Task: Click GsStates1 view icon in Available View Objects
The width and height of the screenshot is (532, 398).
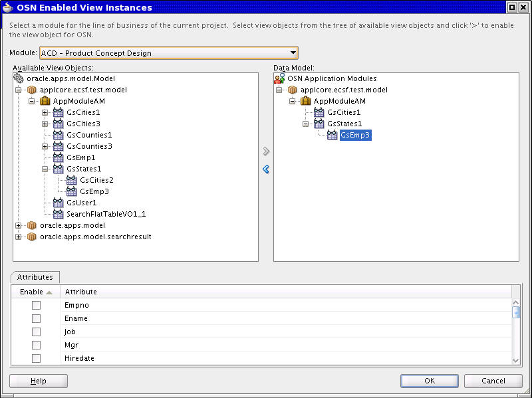Action: tap(58, 169)
